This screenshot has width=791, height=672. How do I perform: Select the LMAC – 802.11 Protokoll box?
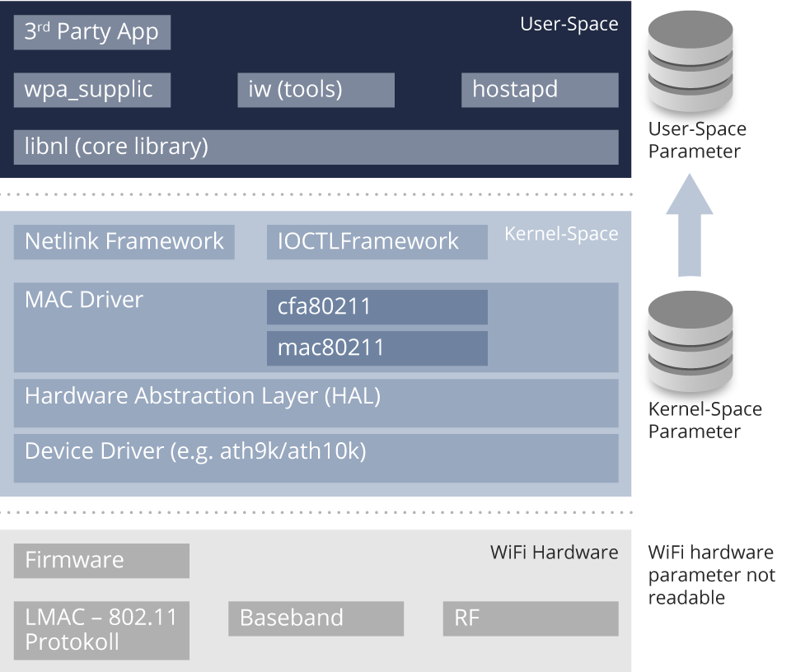coord(101,630)
